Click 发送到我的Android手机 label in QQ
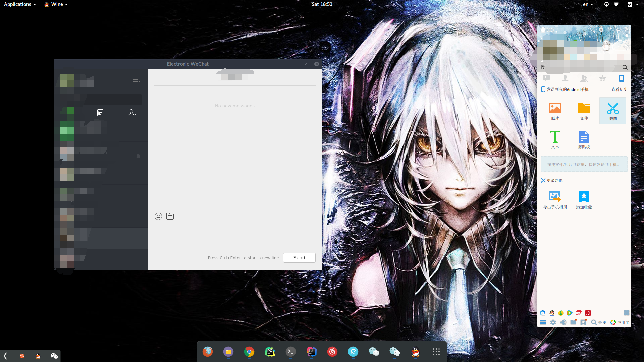 pos(568,89)
